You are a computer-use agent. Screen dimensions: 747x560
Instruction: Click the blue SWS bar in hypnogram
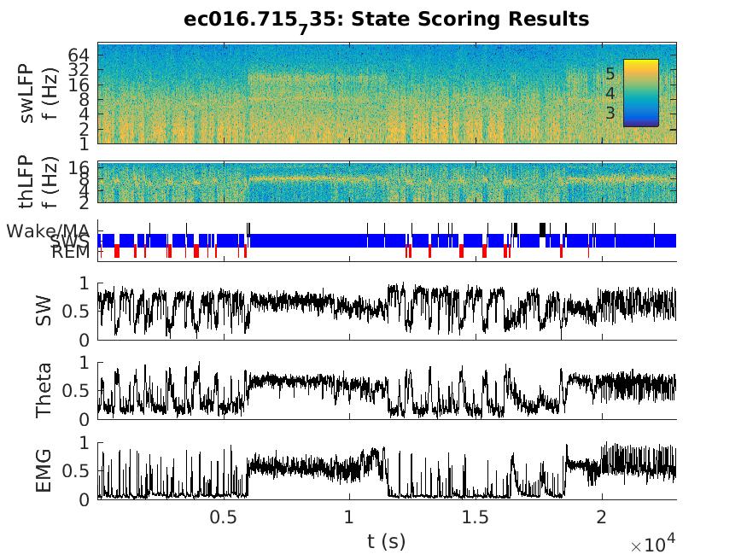324,241
